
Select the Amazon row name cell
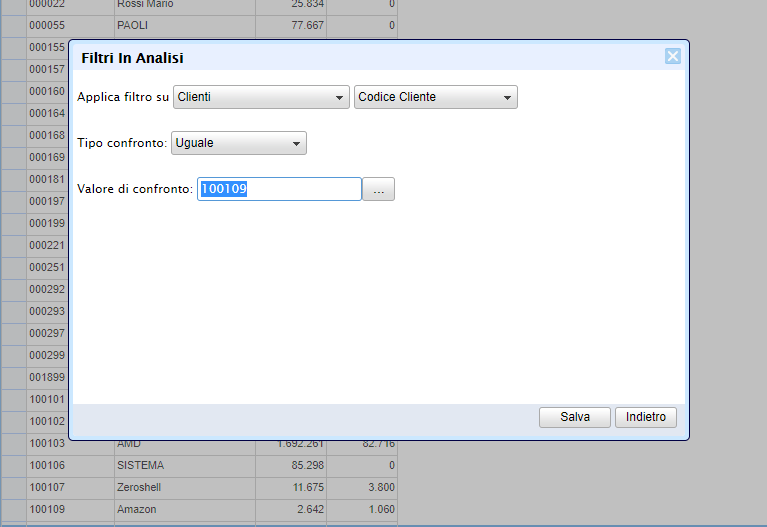(x=184, y=509)
